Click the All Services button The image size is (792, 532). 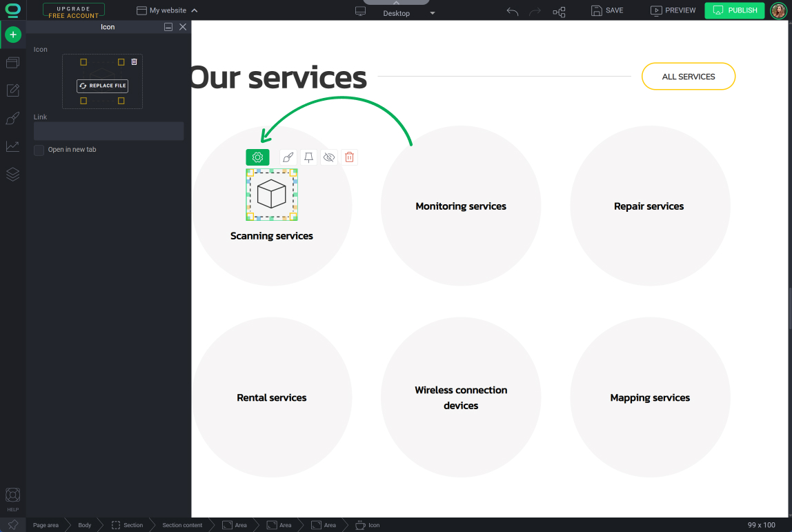pos(689,77)
